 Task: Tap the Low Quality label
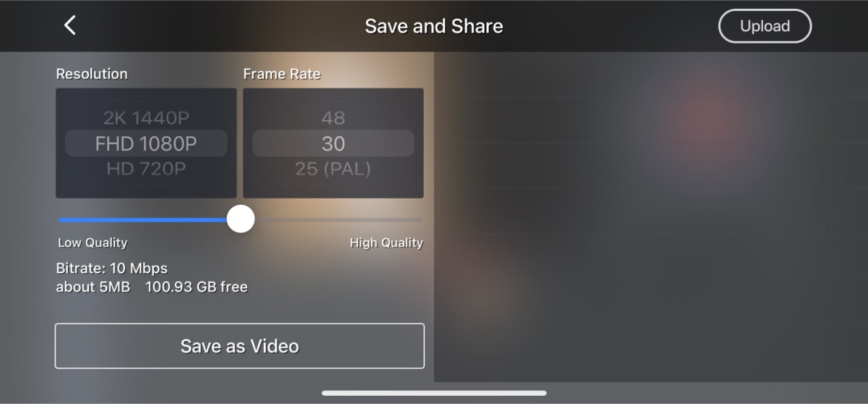click(x=92, y=243)
